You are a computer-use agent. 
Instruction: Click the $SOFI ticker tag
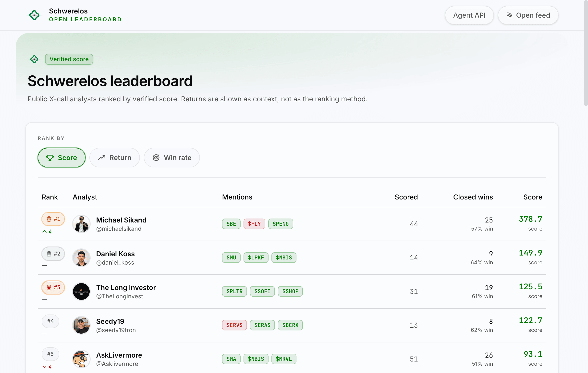point(262,291)
